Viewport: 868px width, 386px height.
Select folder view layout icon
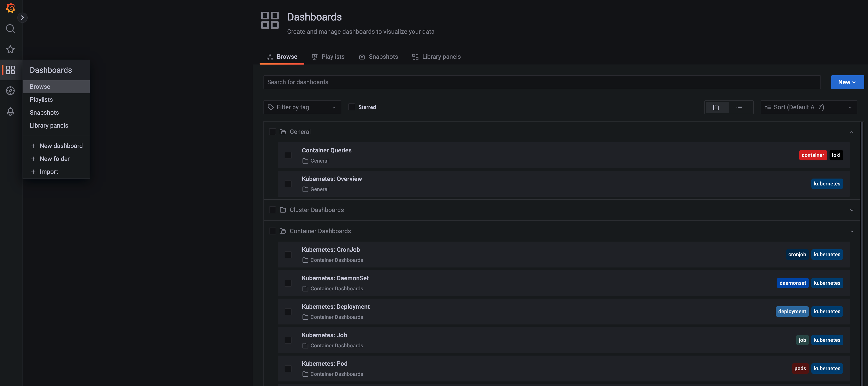[716, 107]
